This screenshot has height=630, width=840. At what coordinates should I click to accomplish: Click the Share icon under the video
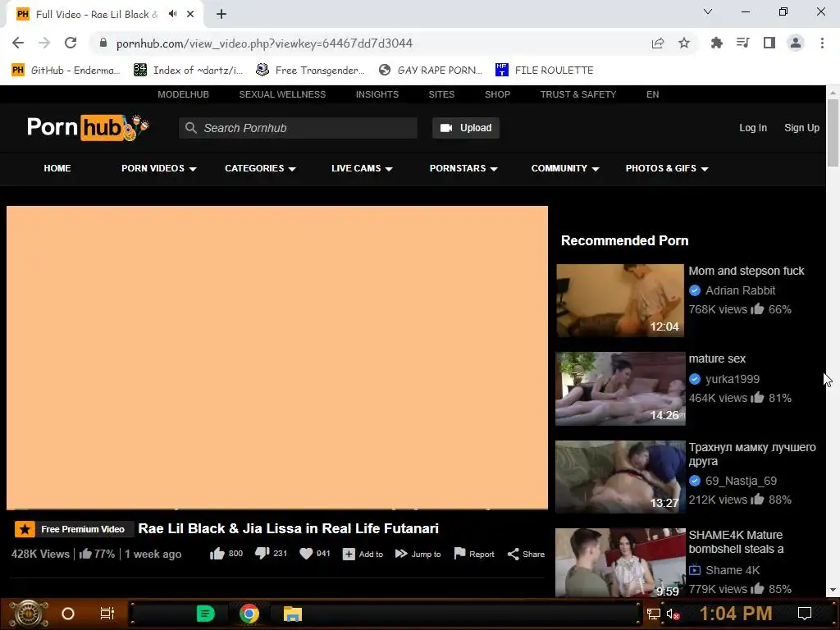[x=513, y=554]
